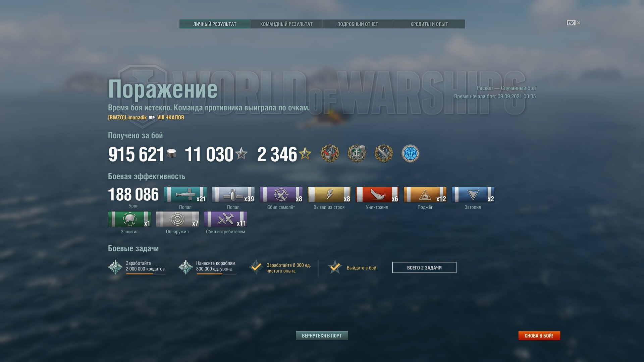The width and height of the screenshot is (644, 362).
Task: Click the red 'Снова в бой!' button
Action: 539,336
